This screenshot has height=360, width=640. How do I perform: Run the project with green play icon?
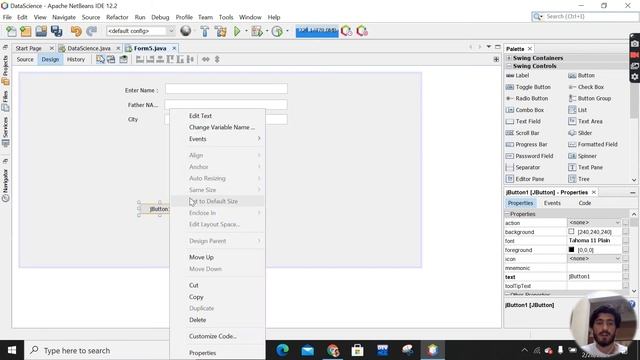tap(237, 31)
